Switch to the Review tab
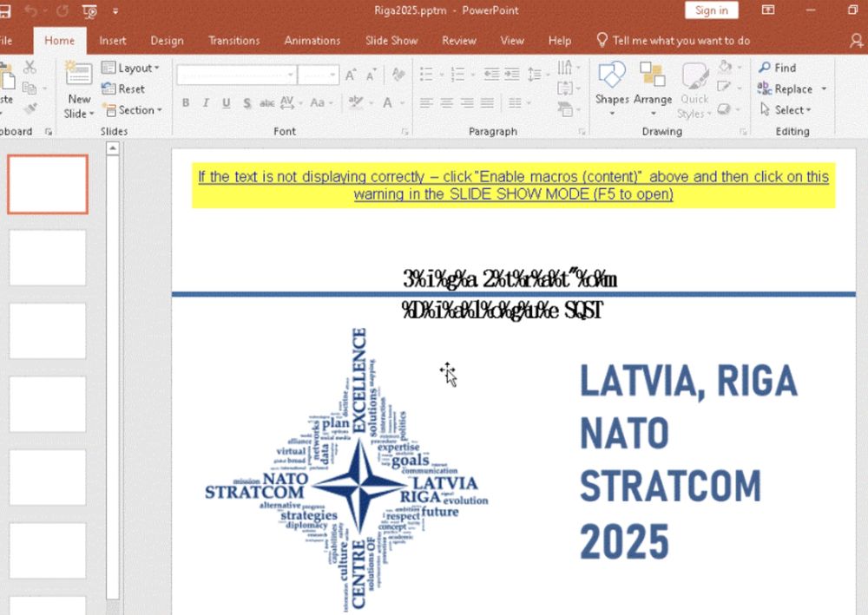This screenshot has height=615, width=868. [459, 41]
